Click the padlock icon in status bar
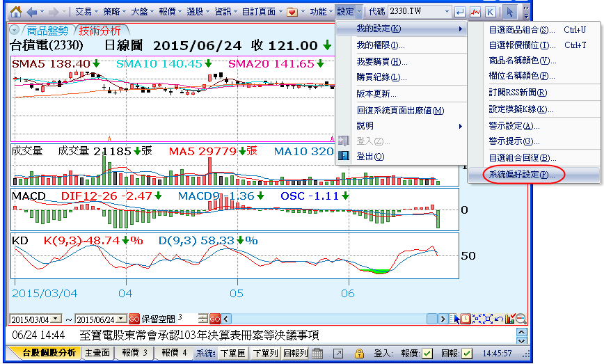 [x=359, y=354]
